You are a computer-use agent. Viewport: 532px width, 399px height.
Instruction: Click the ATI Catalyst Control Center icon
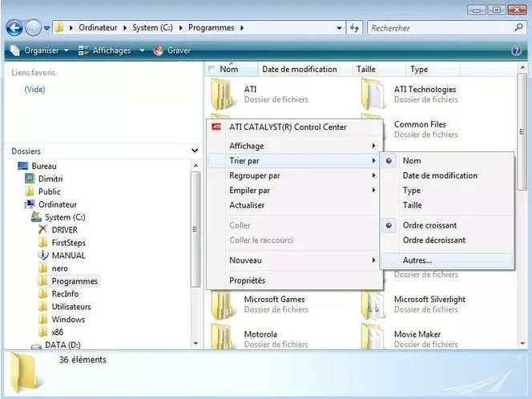coord(216,127)
